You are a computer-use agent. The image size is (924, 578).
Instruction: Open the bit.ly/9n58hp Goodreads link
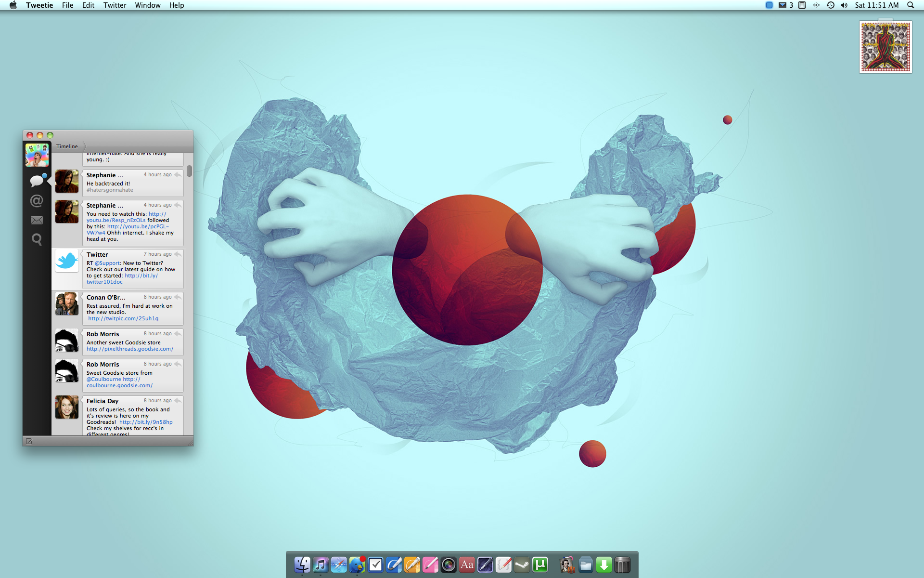tap(146, 422)
